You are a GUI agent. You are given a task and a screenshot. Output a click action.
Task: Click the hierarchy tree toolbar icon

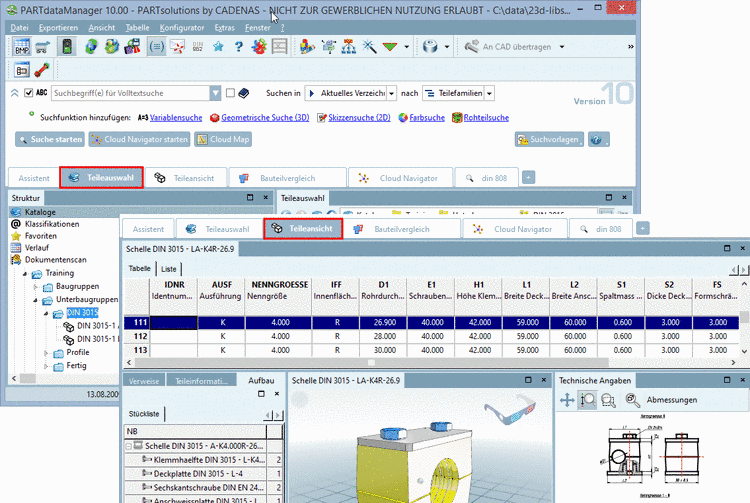(349, 47)
